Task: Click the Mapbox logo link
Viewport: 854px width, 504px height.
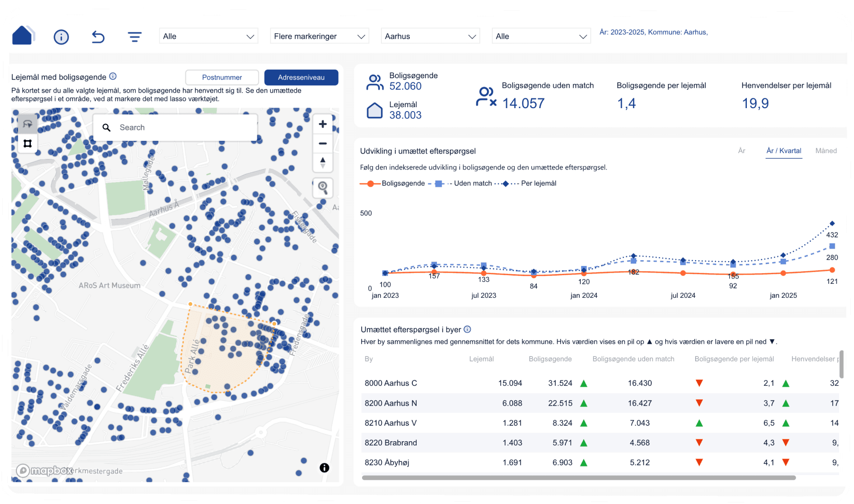Action: (x=45, y=470)
